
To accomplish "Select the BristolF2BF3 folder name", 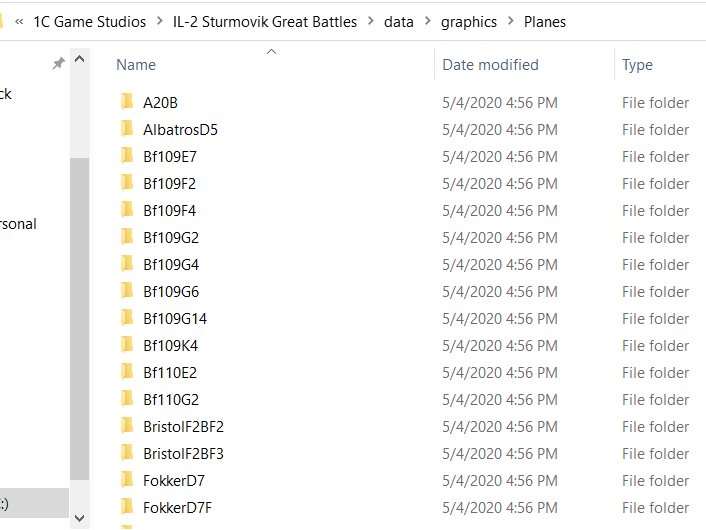I will (183, 454).
